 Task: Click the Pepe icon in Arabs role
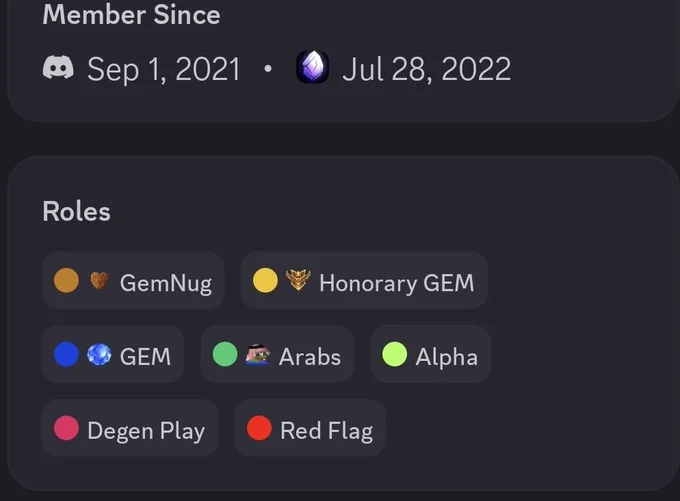pyautogui.click(x=258, y=355)
